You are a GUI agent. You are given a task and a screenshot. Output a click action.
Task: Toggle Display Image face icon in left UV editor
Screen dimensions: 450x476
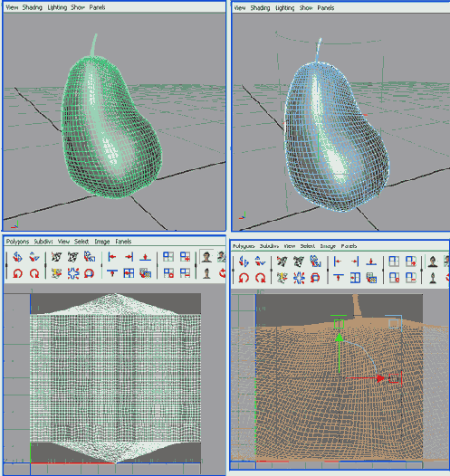206,257
